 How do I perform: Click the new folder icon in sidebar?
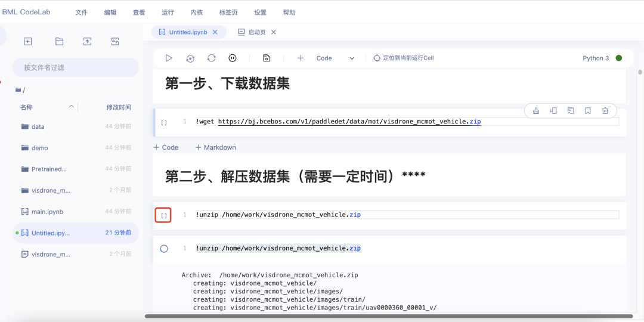click(59, 41)
